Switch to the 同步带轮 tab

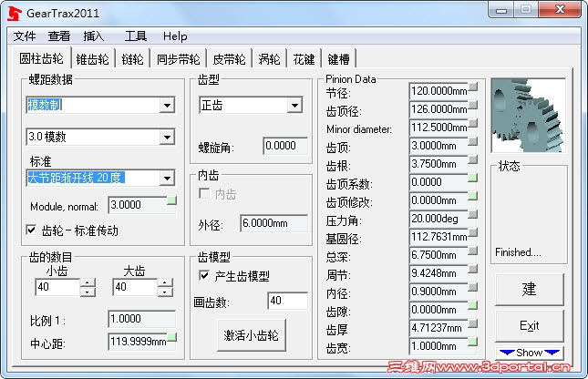coord(178,59)
